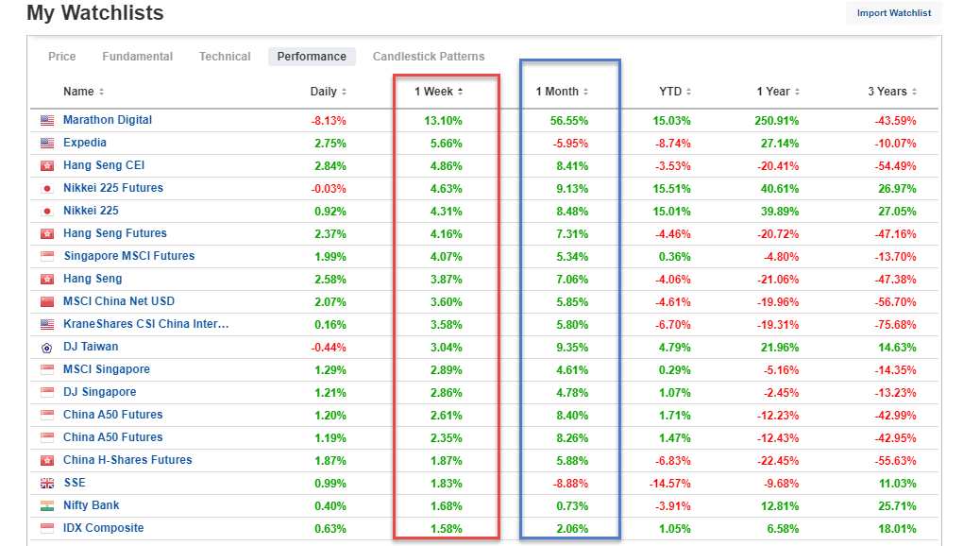Click IDX Composite's 1 Year value 6.58%

click(783, 528)
